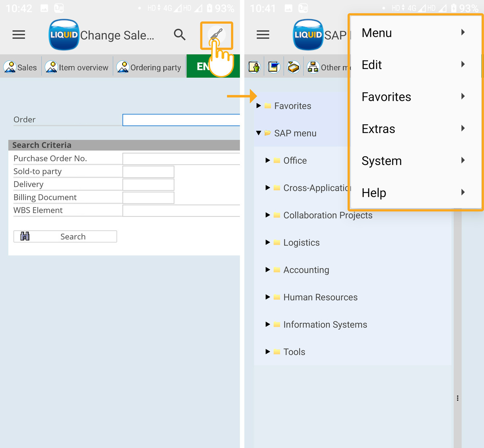Click the Item overview toolbar button
The image size is (484, 448).
[x=77, y=67]
